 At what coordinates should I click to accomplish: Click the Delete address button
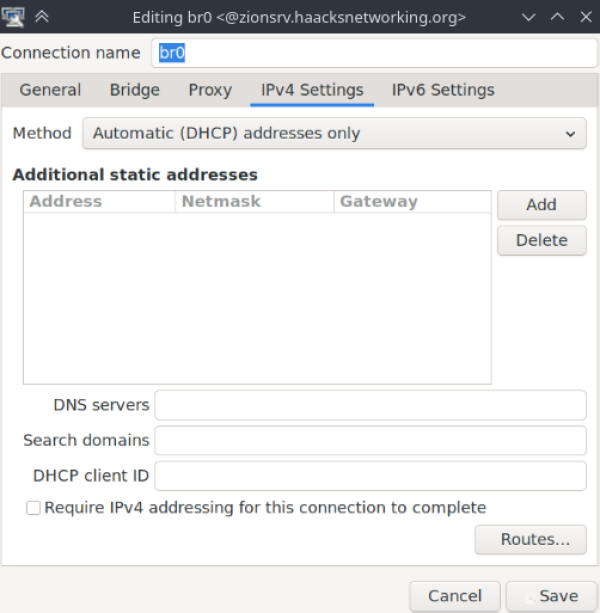pyautogui.click(x=541, y=240)
